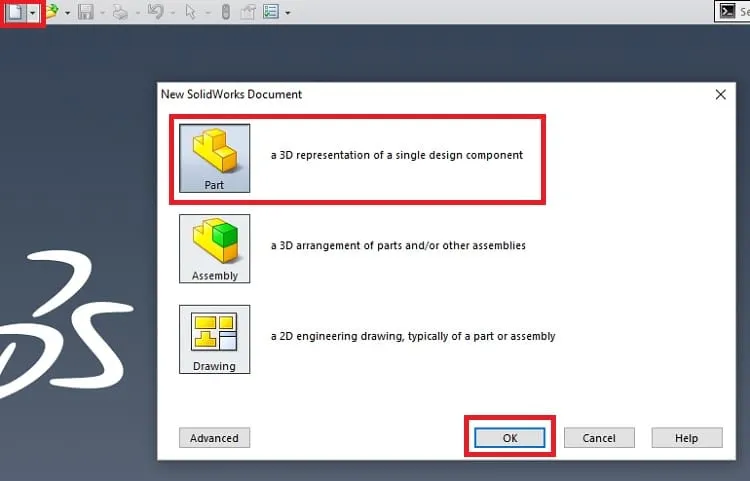750x481 pixels.
Task: Select the Part document type icon
Action: [x=214, y=158]
